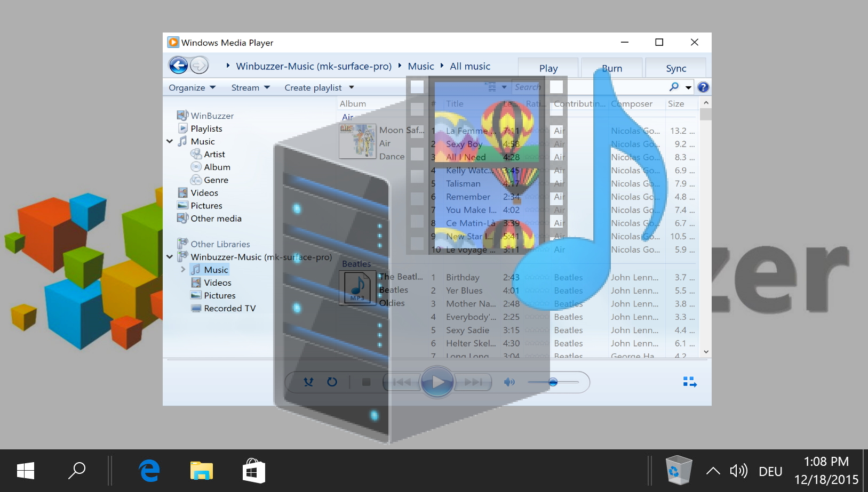Open the Windows Start menu
Screen dimensions: 868x492
[x=26, y=471]
